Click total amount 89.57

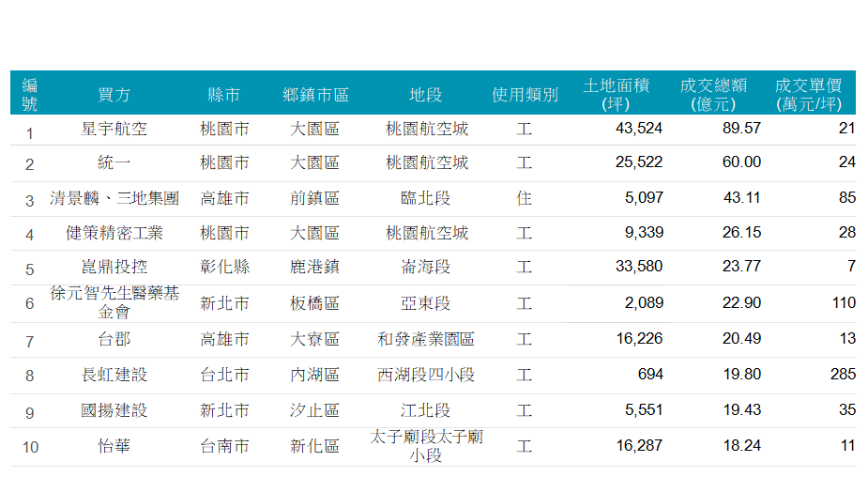tap(741, 129)
